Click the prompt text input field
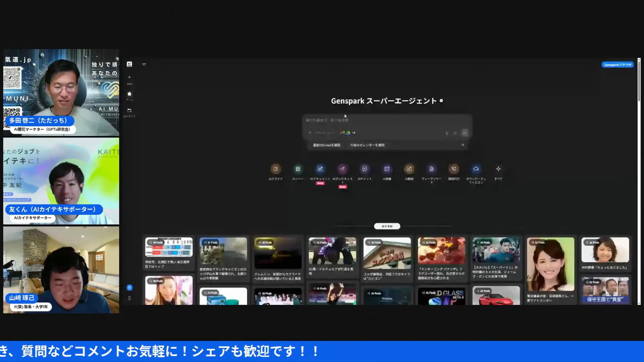Image resolution: width=644 pixels, height=362 pixels. tap(387, 120)
